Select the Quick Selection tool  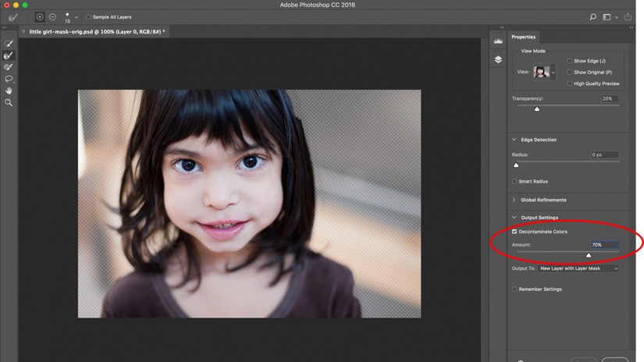pos(9,44)
